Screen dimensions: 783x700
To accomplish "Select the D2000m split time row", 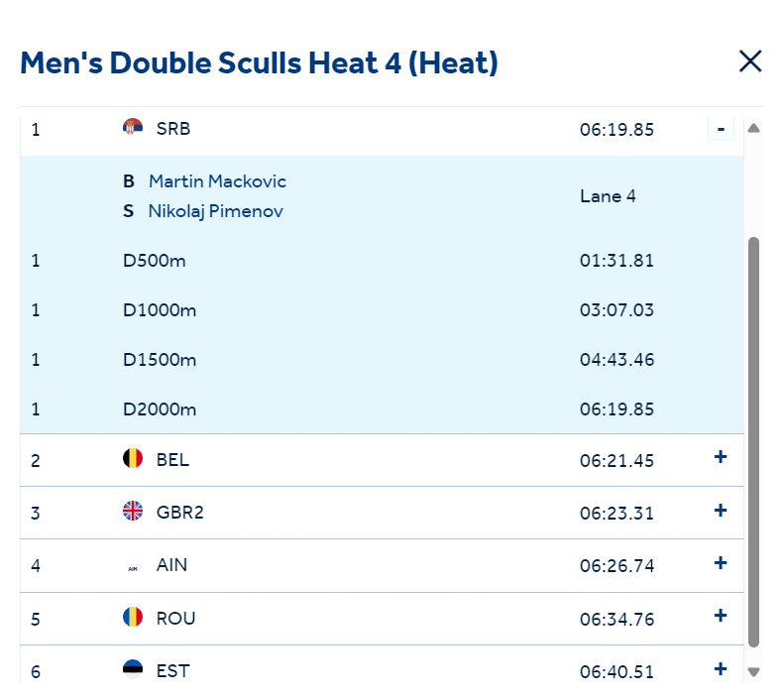I will click(x=382, y=409).
